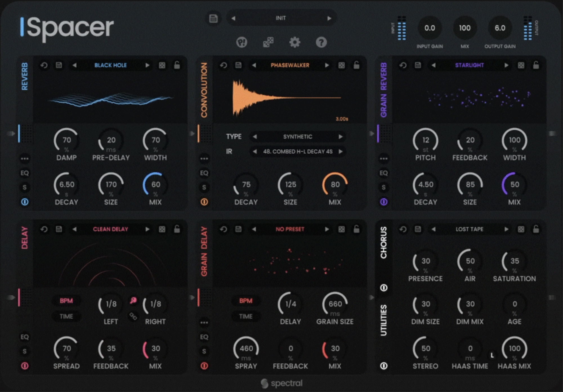Image resolution: width=563 pixels, height=392 pixels.
Task: Change Convolution TYPE with its right arrow
Action: coord(341,137)
